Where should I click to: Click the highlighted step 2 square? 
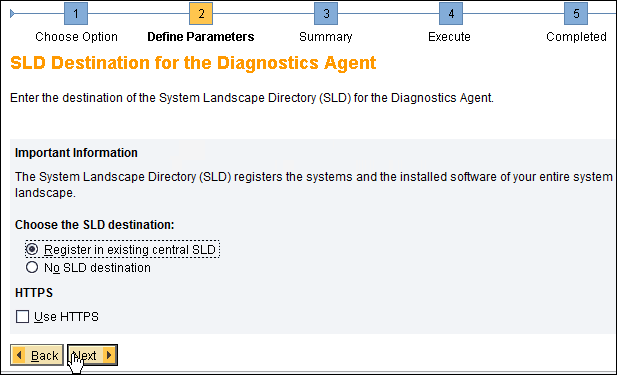coord(201,14)
